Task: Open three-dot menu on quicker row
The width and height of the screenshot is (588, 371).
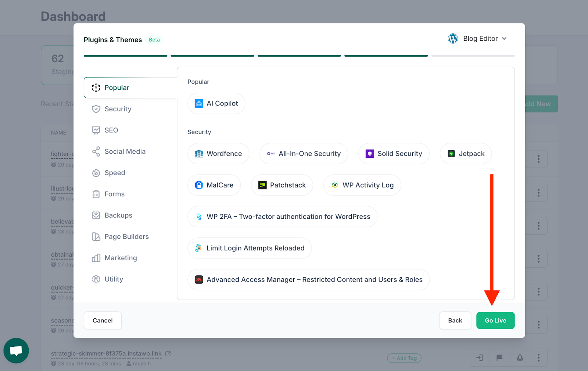Action: click(539, 292)
